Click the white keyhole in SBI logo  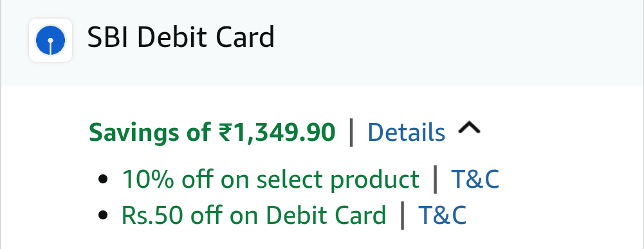51,45
